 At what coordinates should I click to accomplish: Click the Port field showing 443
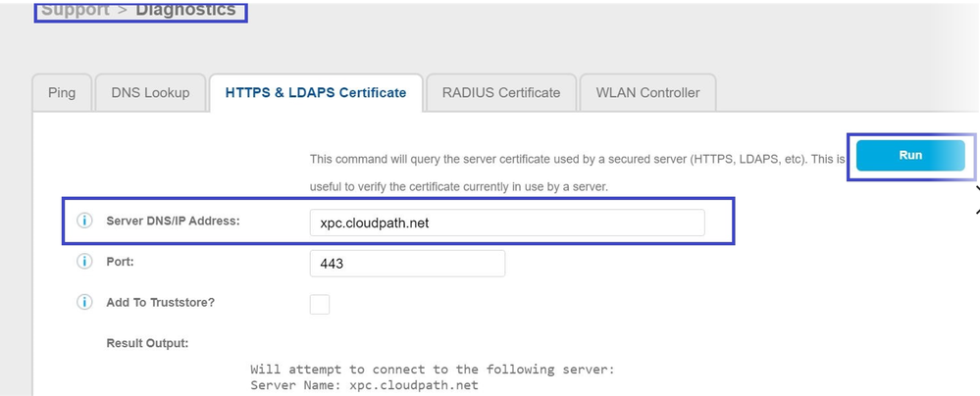406,264
